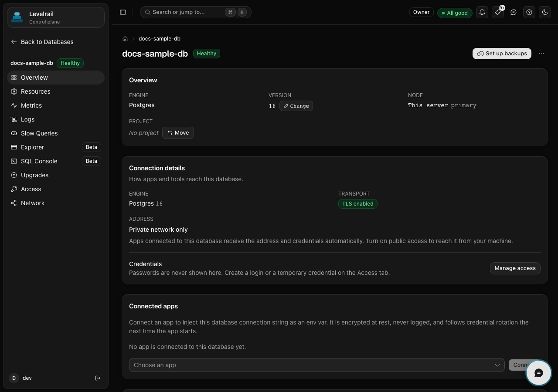Toggle the sidebar panel icon
558x392 pixels.
point(123,12)
